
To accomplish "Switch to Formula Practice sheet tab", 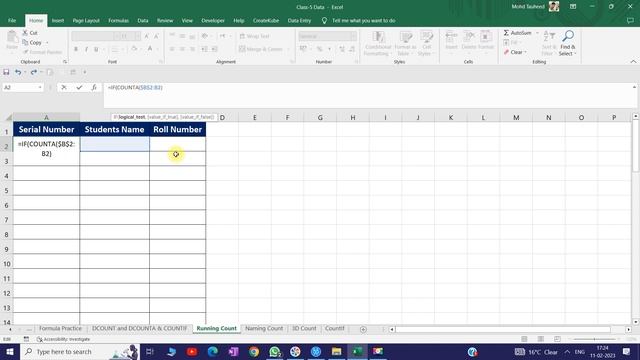I will [60, 329].
